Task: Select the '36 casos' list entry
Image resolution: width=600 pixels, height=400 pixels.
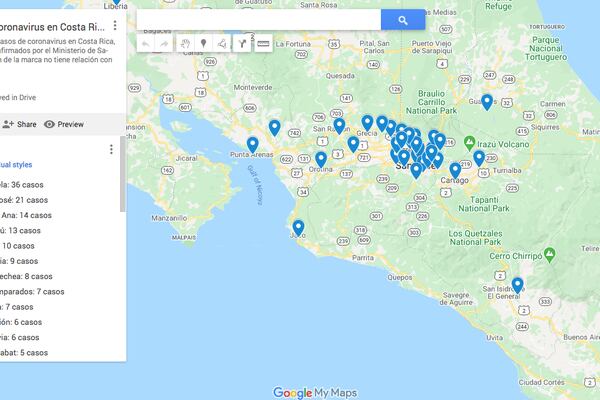Action: point(22,184)
